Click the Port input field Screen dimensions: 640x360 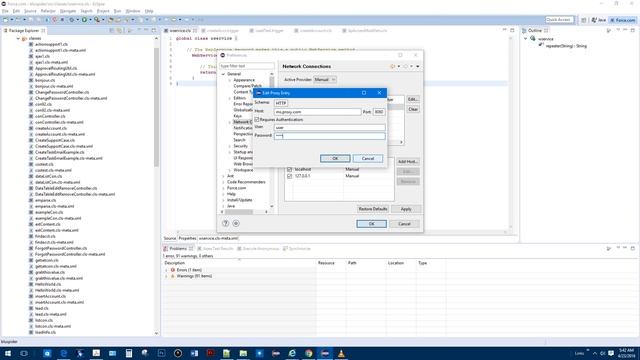click(379, 112)
